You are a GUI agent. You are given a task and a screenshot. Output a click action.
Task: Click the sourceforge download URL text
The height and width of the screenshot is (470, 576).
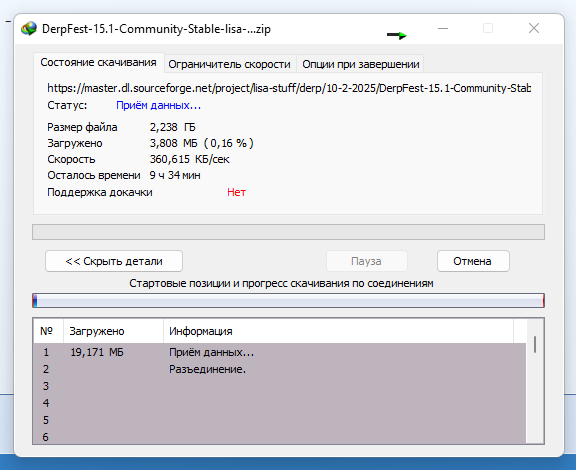tap(289, 88)
